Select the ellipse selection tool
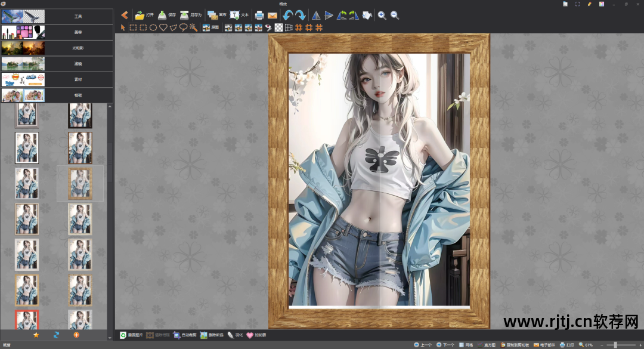The width and height of the screenshot is (644, 349). click(153, 27)
